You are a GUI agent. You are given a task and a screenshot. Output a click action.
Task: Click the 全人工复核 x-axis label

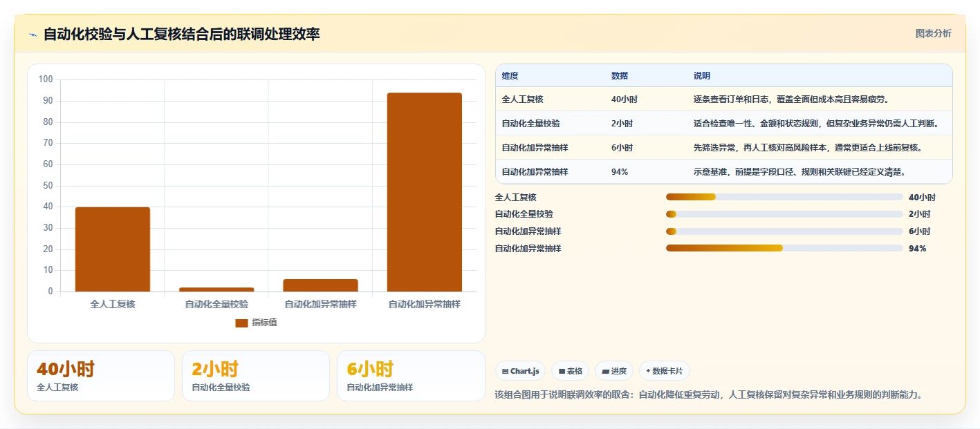113,304
